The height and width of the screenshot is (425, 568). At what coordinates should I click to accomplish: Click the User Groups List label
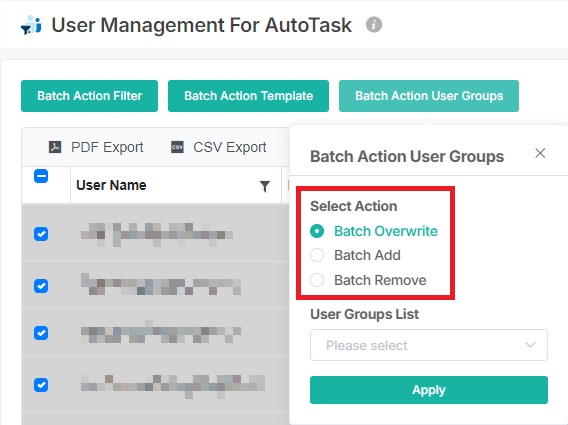click(x=364, y=314)
